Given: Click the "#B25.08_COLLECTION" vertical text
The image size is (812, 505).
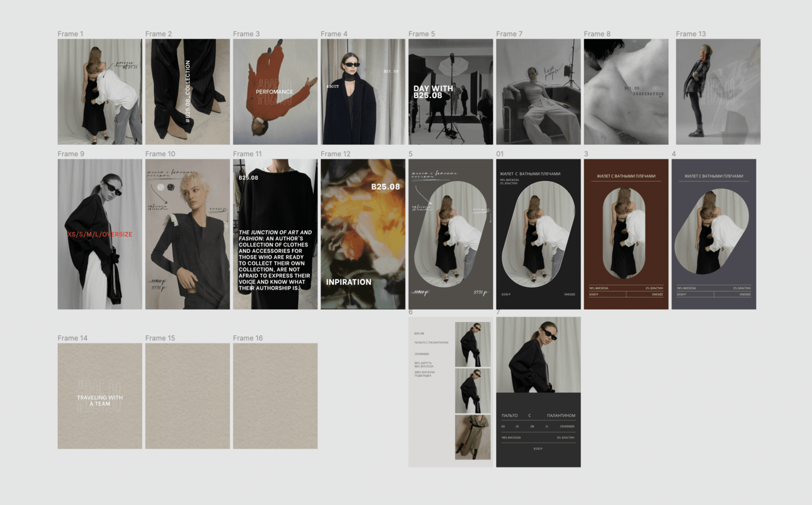Looking at the screenshot, I should (x=188, y=92).
